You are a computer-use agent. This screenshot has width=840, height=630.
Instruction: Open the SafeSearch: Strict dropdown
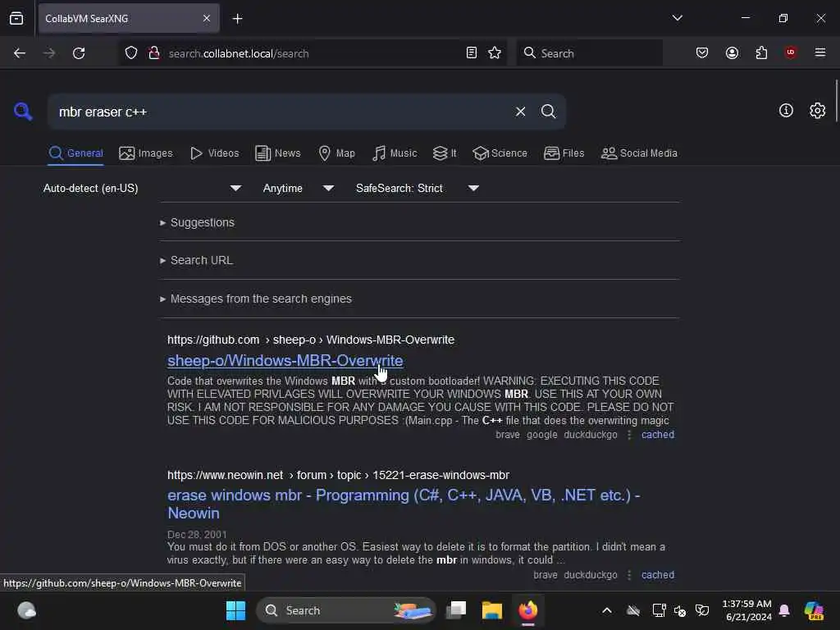pos(418,188)
